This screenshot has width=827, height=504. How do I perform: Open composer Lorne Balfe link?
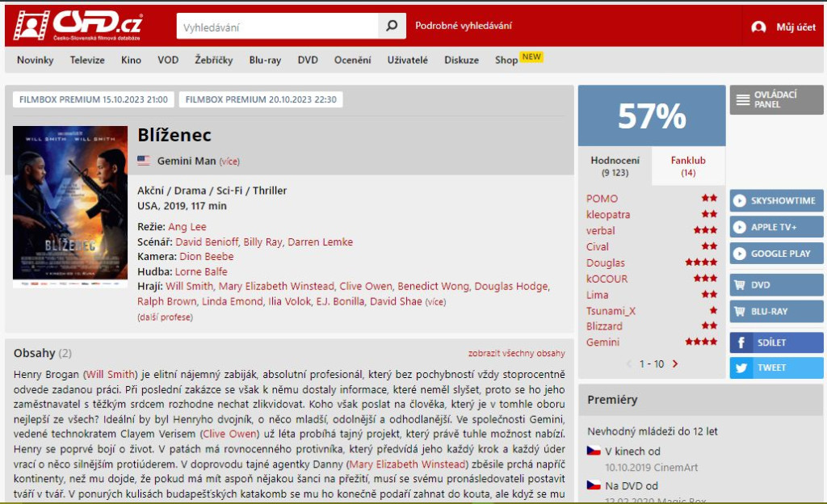click(201, 271)
